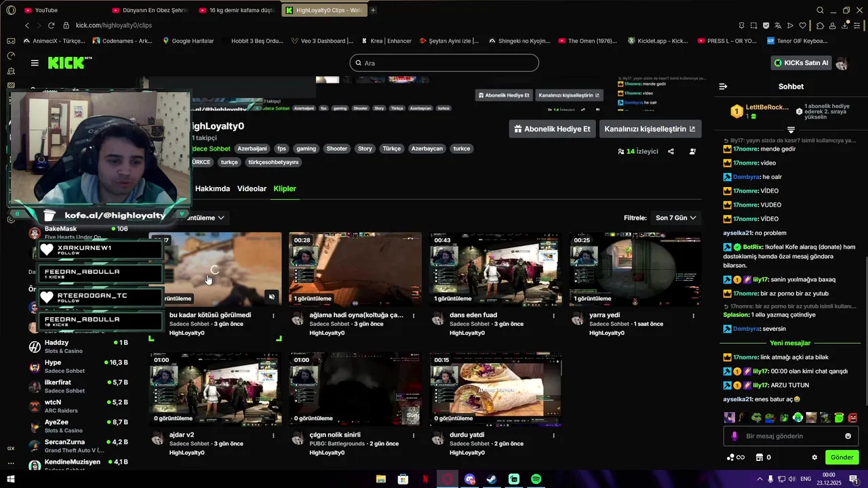This screenshot has height=488, width=868.
Task: Open wtcN channel in sidebar
Action: pyautogui.click(x=78, y=406)
